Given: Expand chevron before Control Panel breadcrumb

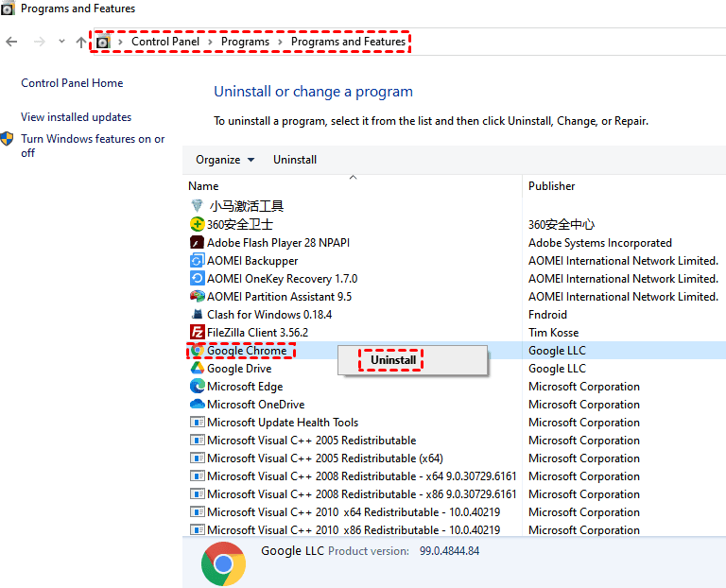Looking at the screenshot, I should click(120, 43).
